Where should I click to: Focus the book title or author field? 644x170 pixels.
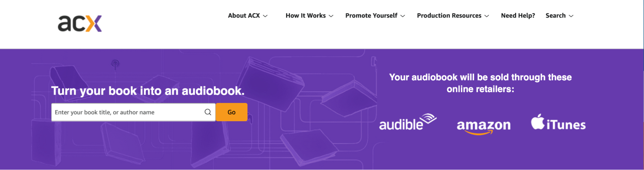[127, 112]
